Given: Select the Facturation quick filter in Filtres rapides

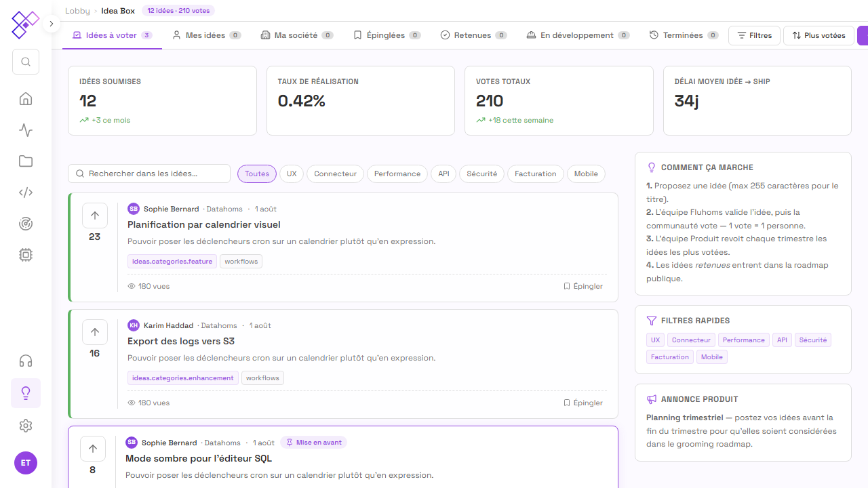Looking at the screenshot, I should tap(670, 357).
